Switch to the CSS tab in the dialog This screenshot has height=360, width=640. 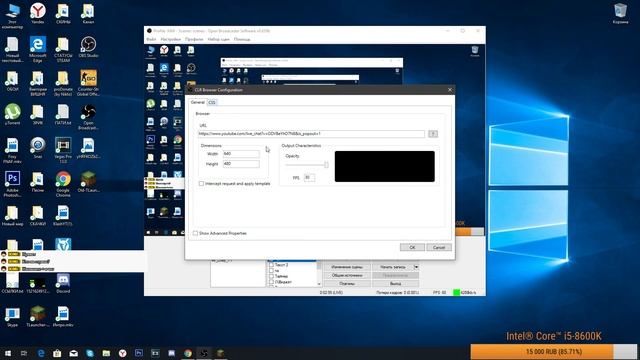click(x=212, y=102)
